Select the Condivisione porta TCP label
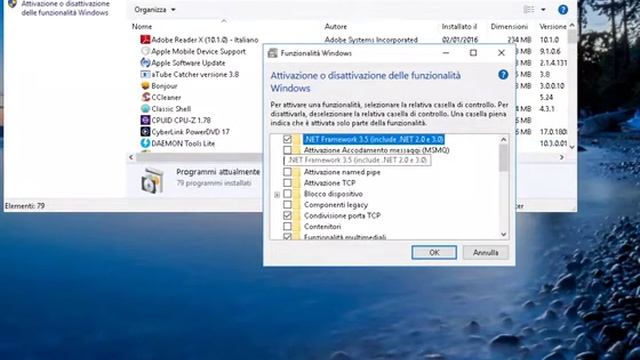 [342, 216]
